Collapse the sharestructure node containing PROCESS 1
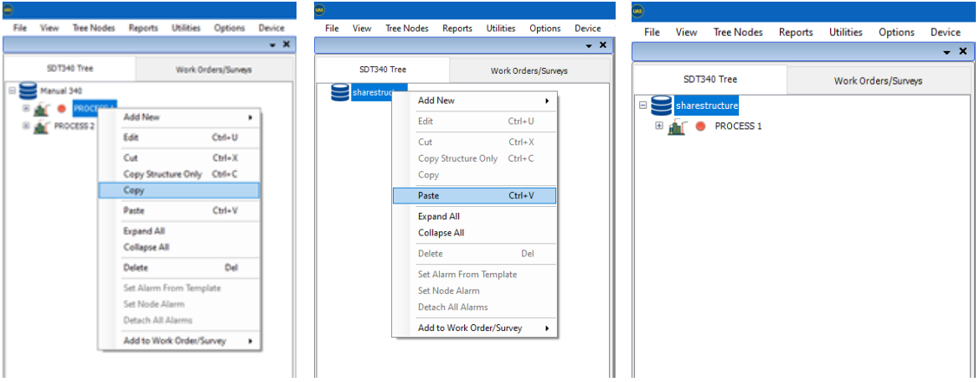Image resolution: width=980 pixels, height=382 pixels. pyautogui.click(x=642, y=106)
